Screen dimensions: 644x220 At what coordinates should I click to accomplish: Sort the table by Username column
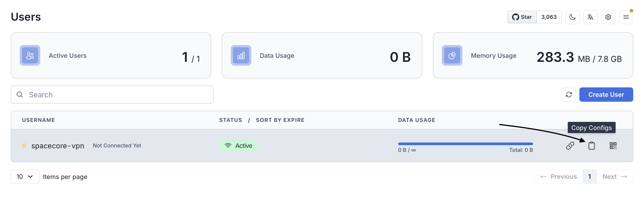38,120
